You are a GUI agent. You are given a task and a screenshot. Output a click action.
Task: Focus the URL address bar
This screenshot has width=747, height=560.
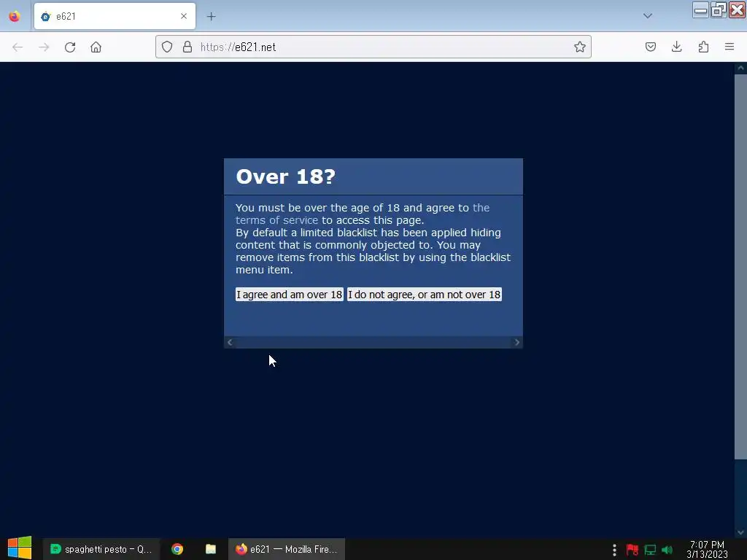373,47
